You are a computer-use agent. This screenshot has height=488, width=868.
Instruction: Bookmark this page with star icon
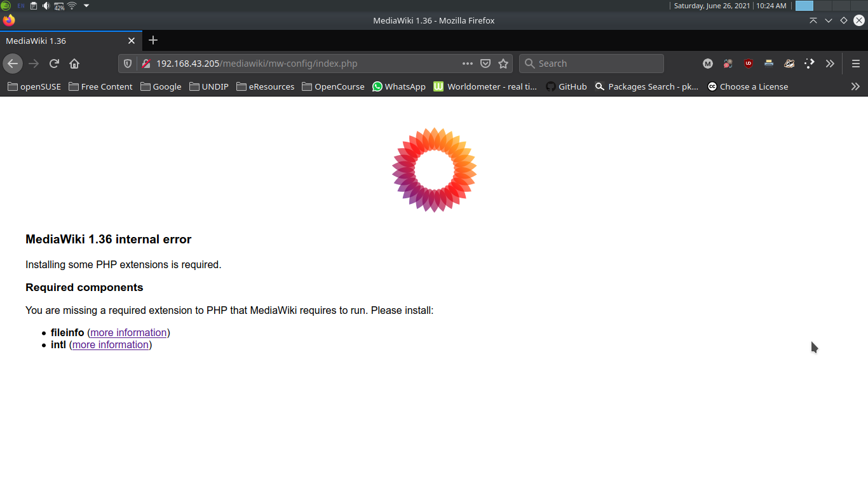[x=503, y=64]
